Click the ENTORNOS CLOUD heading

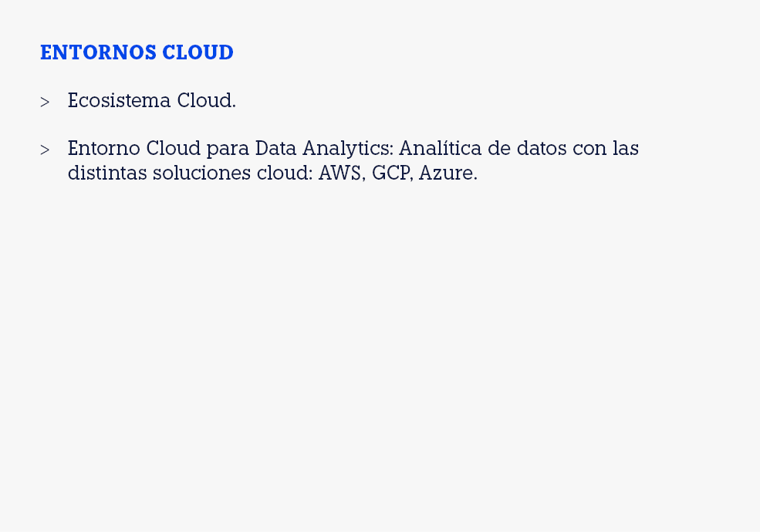[x=137, y=52]
